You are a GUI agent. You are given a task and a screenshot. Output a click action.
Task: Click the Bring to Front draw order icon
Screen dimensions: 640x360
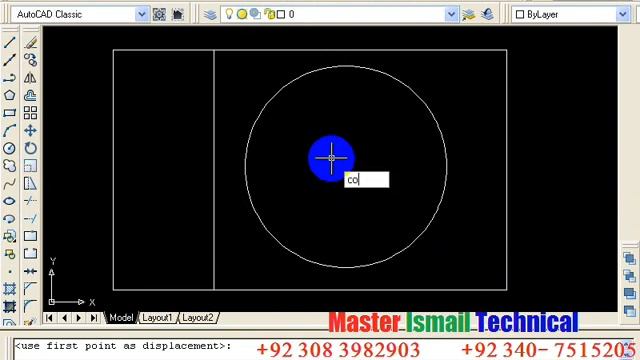(x=630, y=258)
